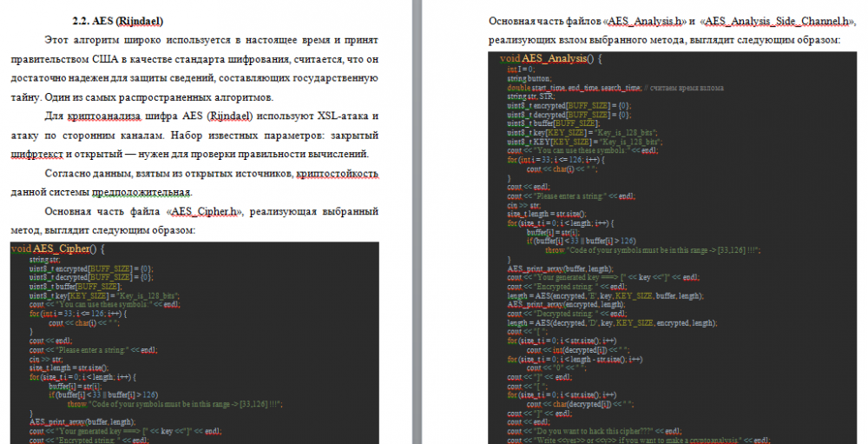Click "Decrypted string" line in right code block
The height and width of the screenshot is (444, 868).
[x=566, y=314]
